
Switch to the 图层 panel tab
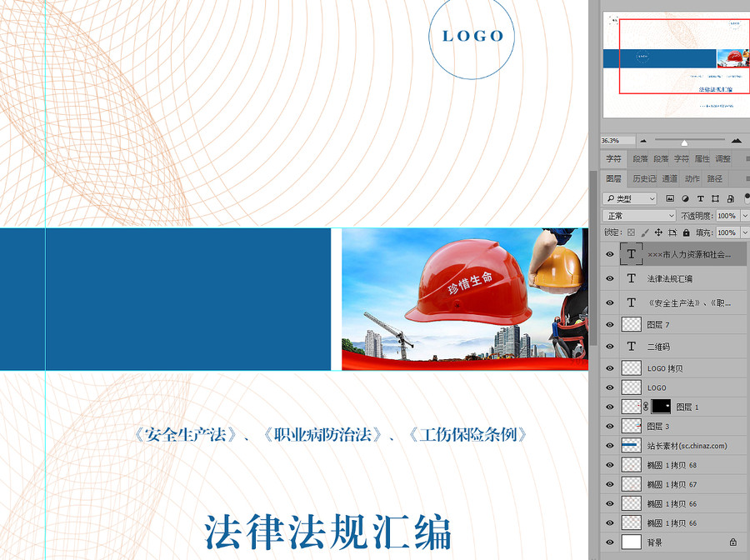coord(613,178)
